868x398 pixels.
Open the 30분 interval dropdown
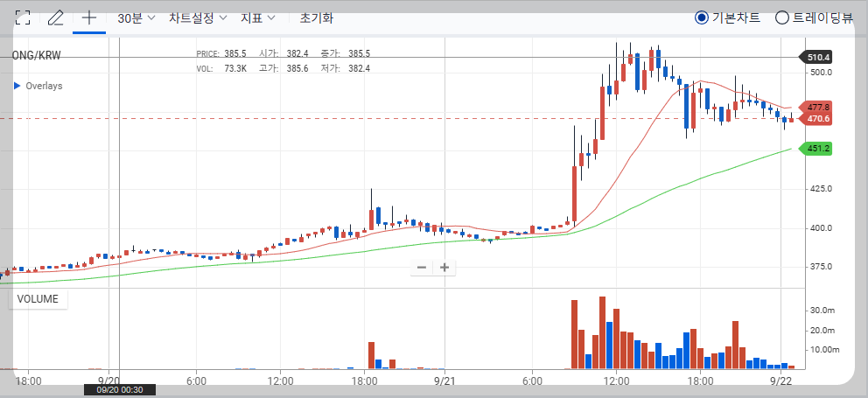(x=136, y=17)
